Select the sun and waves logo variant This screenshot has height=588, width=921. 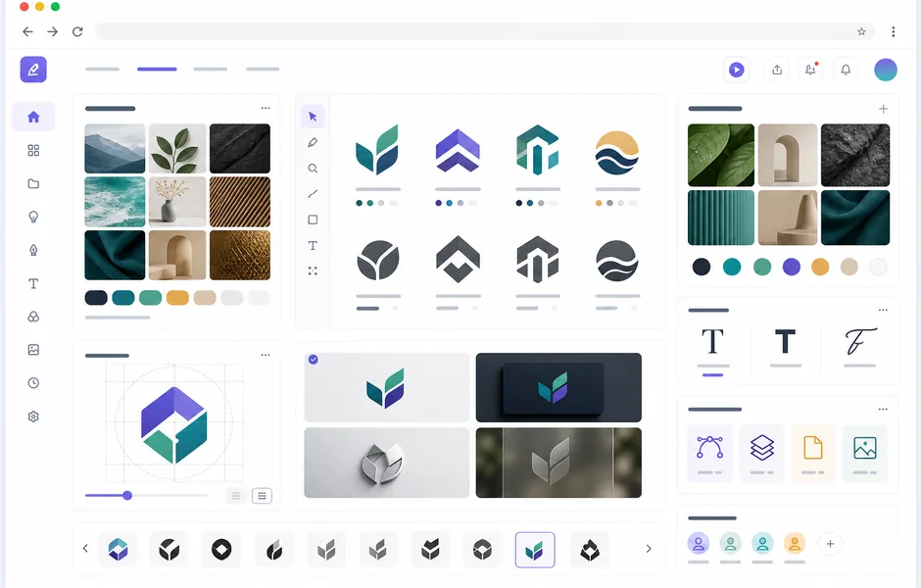[616, 152]
